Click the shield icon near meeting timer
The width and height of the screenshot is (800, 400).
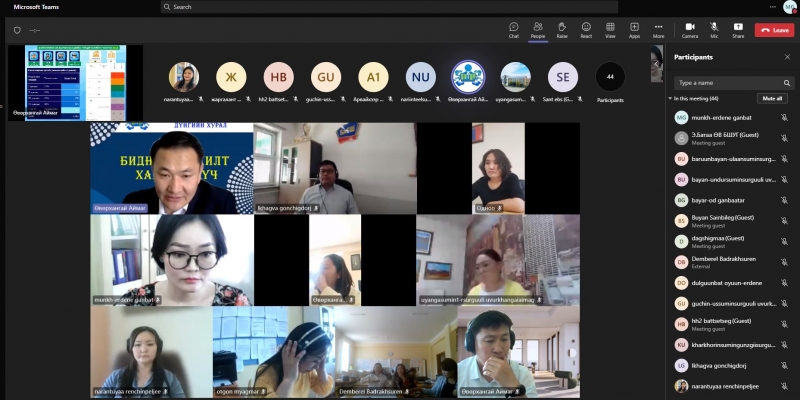17,30
